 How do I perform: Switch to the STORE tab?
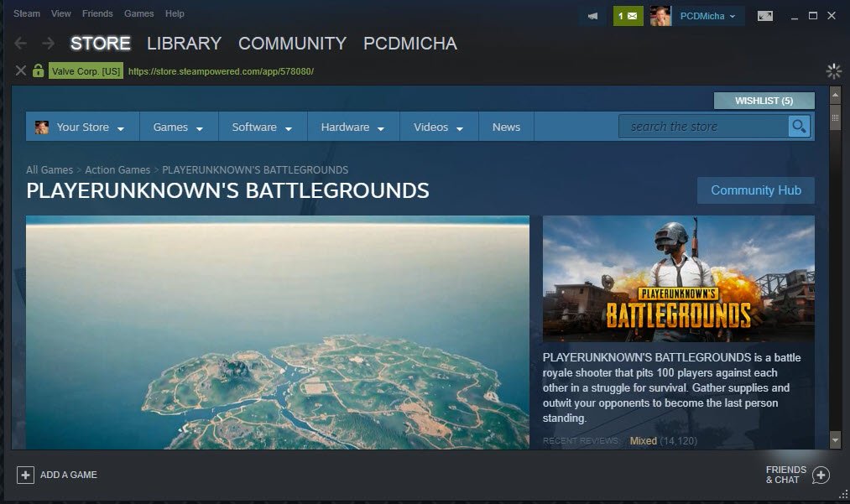click(x=101, y=44)
